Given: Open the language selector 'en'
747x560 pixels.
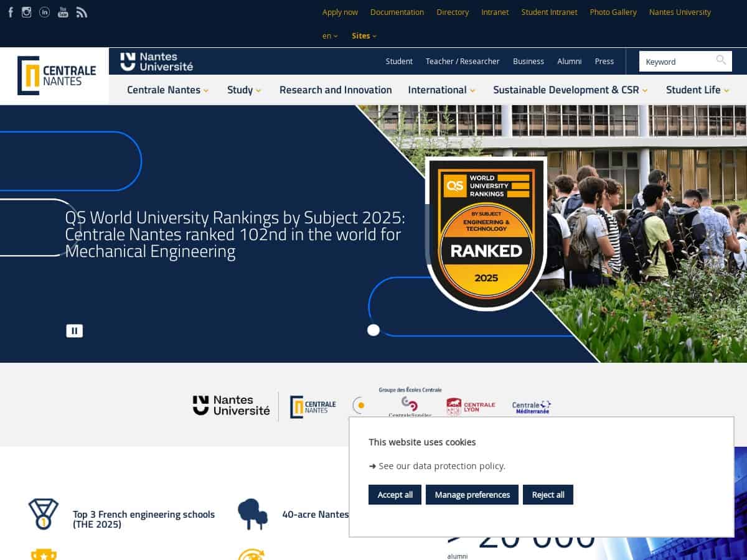Looking at the screenshot, I should coord(330,35).
